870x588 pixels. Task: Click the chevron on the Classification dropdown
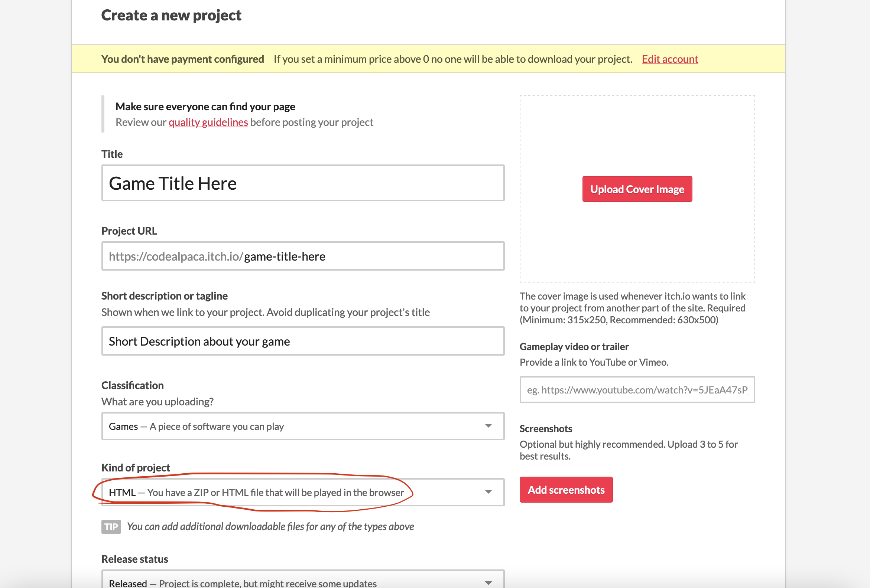(x=488, y=426)
